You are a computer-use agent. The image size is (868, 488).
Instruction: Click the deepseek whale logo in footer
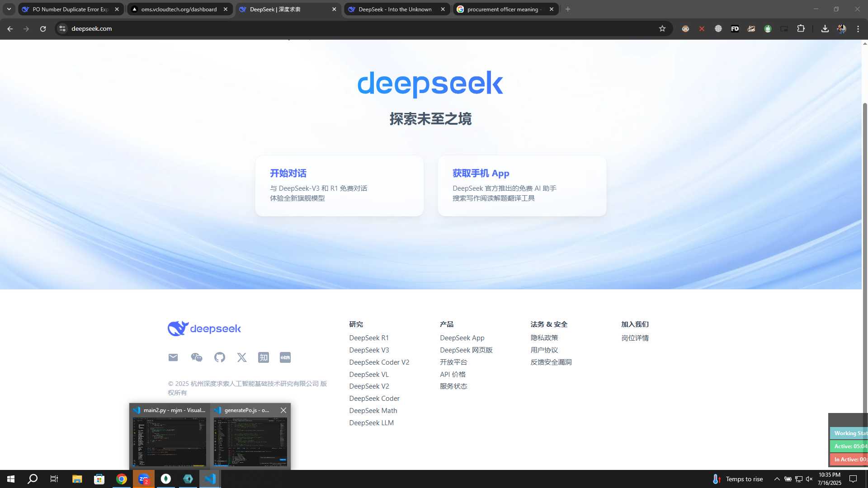[204, 328]
